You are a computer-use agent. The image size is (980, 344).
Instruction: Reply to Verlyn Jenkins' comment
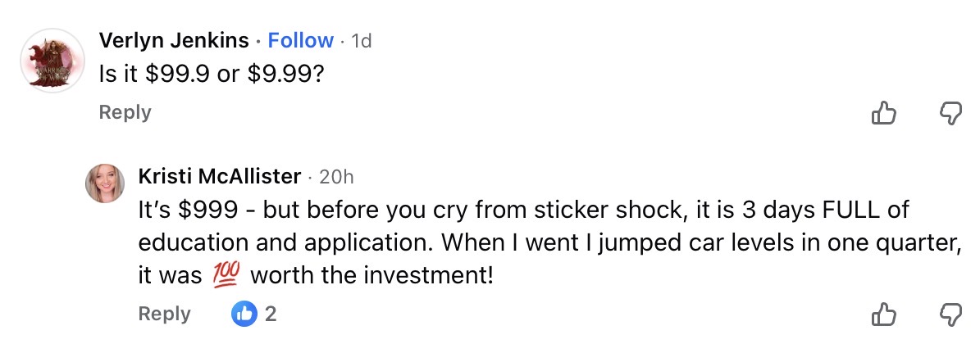[x=125, y=112]
